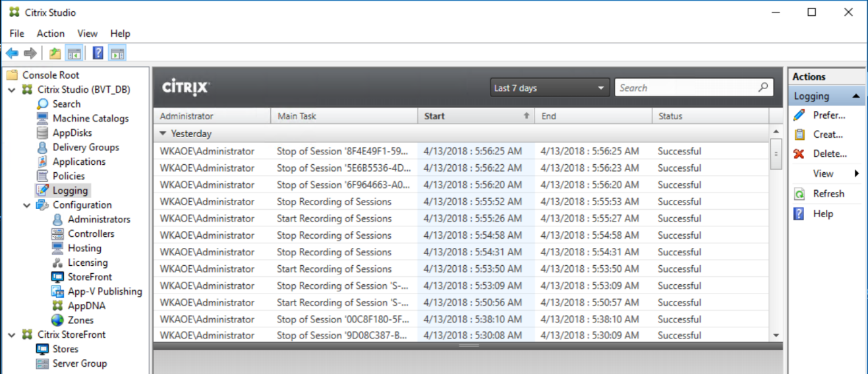Screen dimensions: 868x374
Task: Toggle the Action pane visibility toolbar button
Action: [117, 53]
